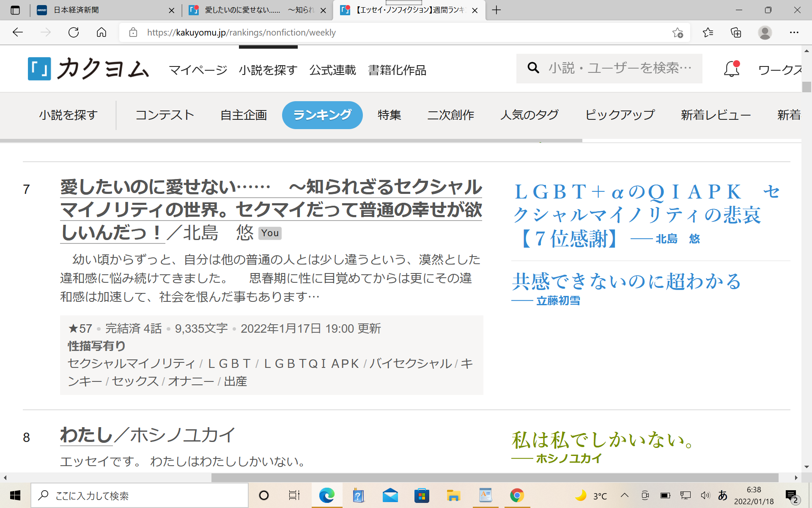Open author ホシノユカイ next to わたし title
The width and height of the screenshot is (812, 508).
pyautogui.click(x=183, y=435)
